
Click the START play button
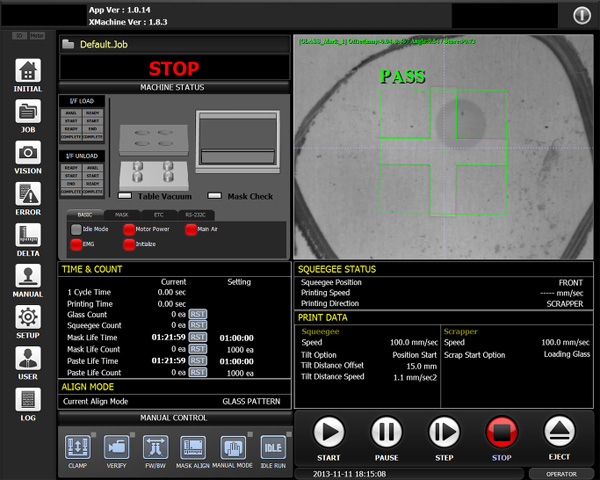[x=328, y=432]
